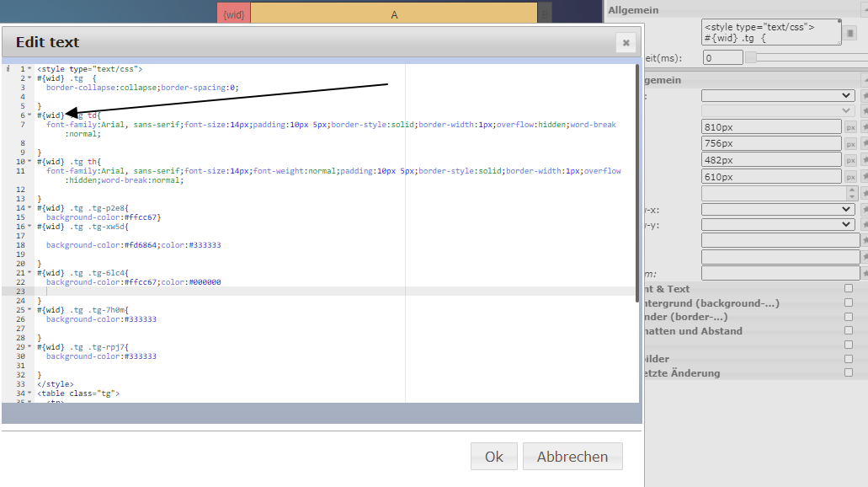
Task: Collapse the code fold at line 2
Action: point(29,78)
